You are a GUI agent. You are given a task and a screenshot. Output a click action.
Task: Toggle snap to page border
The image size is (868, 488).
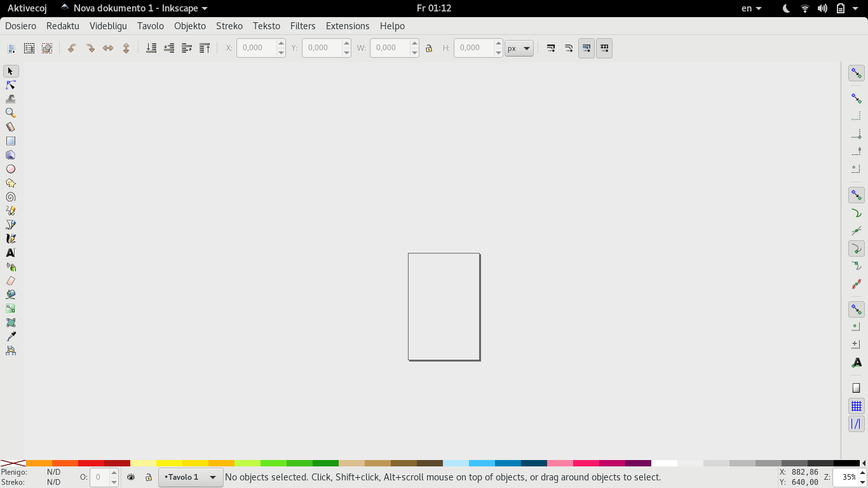coord(857,388)
